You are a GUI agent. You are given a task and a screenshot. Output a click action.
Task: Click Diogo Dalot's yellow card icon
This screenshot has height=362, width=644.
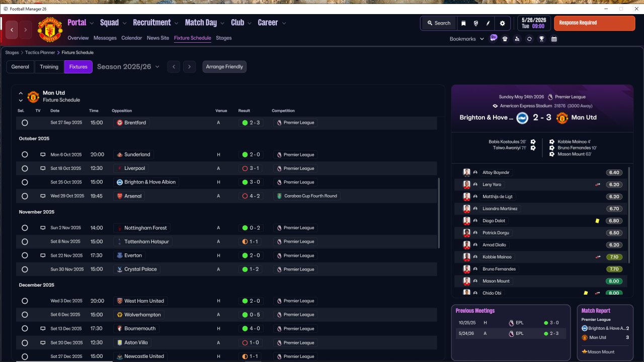pyautogui.click(x=597, y=221)
